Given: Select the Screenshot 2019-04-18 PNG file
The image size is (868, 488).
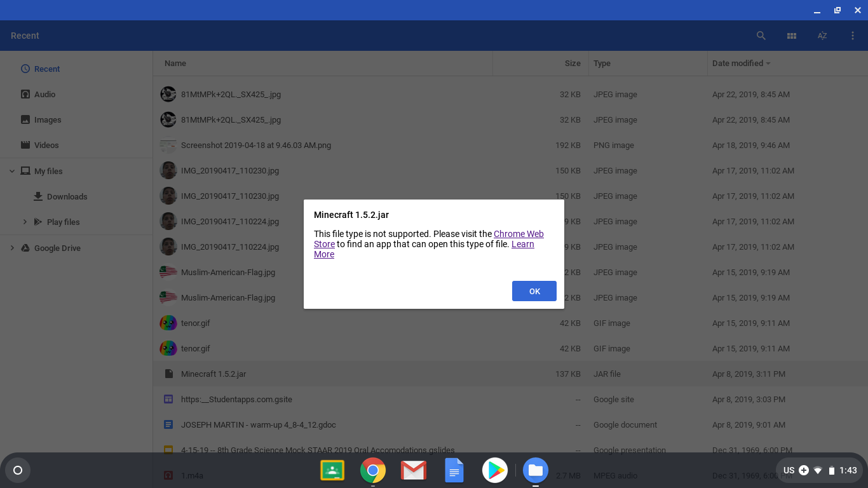Looking at the screenshot, I should pos(510,145).
